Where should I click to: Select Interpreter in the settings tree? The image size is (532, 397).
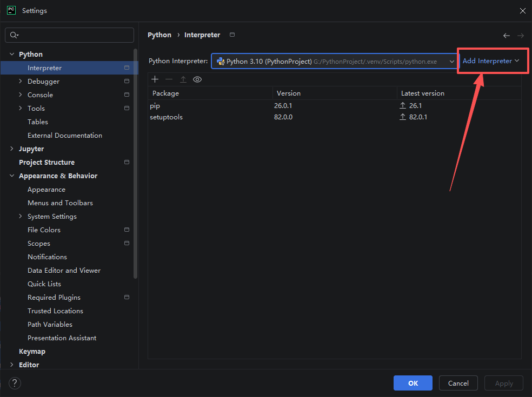(69, 68)
